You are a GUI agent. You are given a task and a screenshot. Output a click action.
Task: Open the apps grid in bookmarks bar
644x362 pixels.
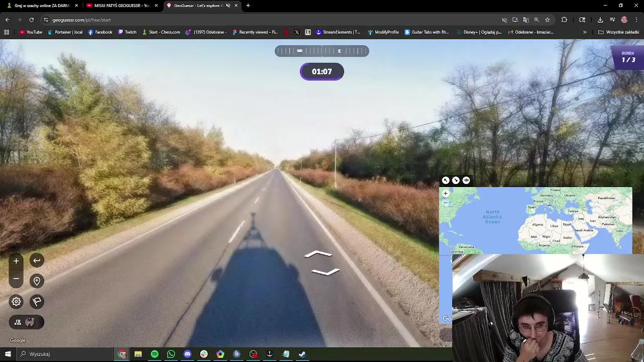click(7, 32)
